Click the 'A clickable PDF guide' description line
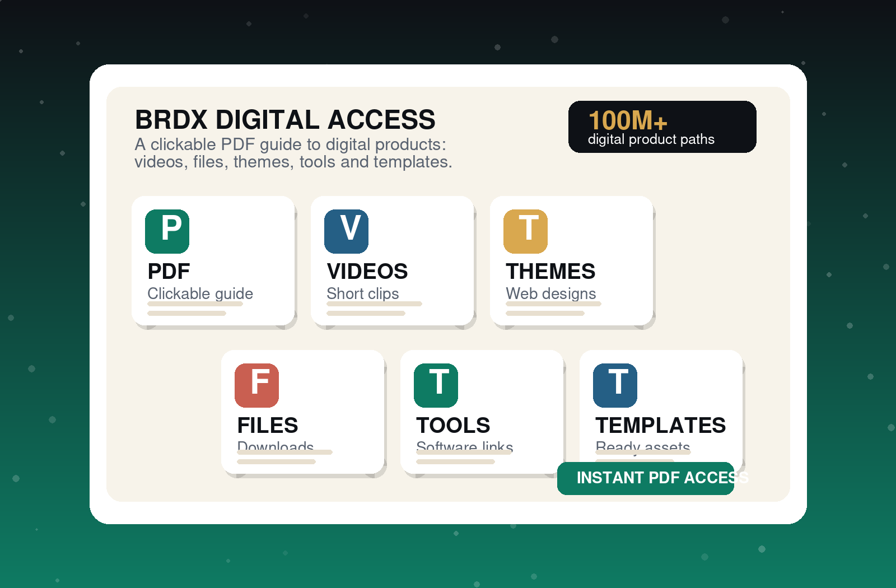 tap(291, 144)
